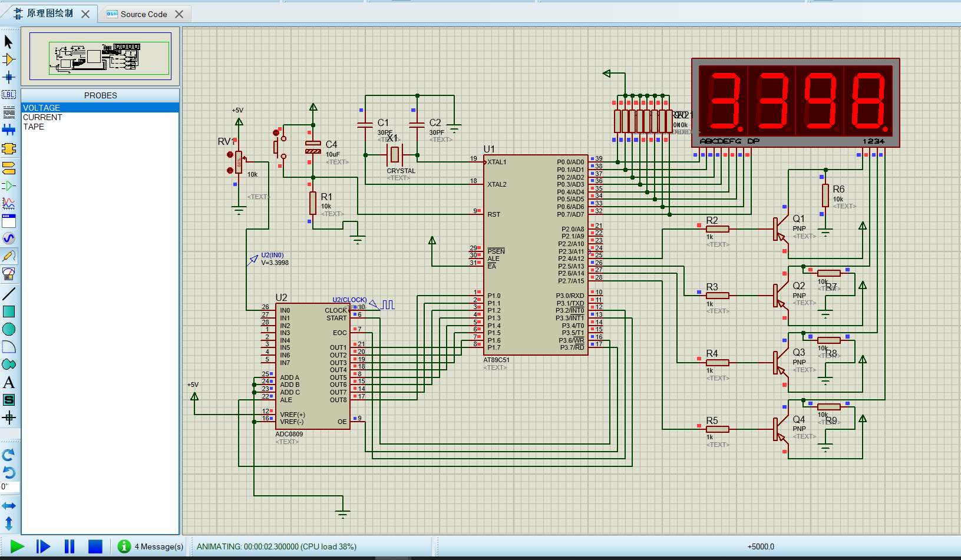961x560 pixels.
Task: Activate the Wire Label mode tool
Action: 8,94
